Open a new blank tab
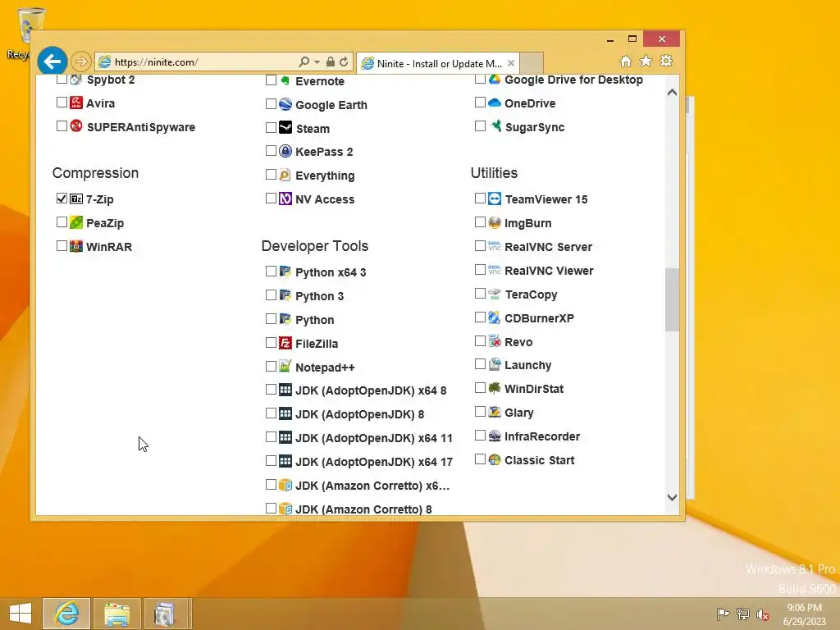This screenshot has height=630, width=840. (x=532, y=62)
